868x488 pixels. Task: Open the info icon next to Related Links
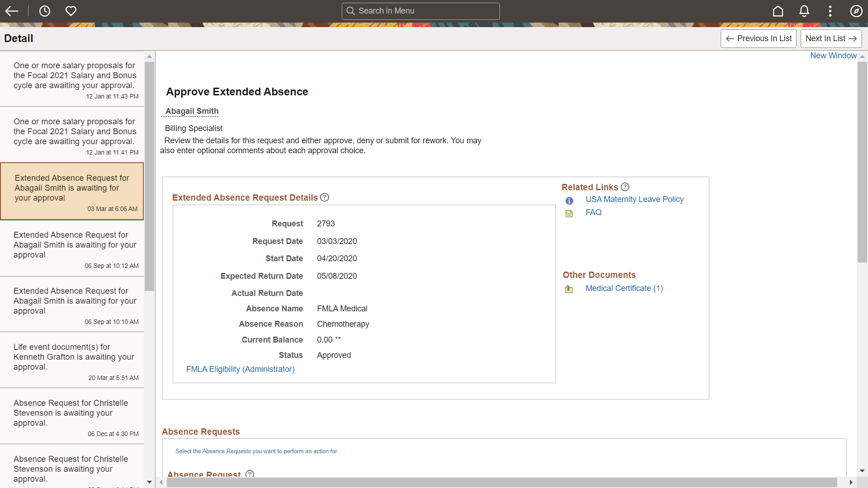coord(625,187)
